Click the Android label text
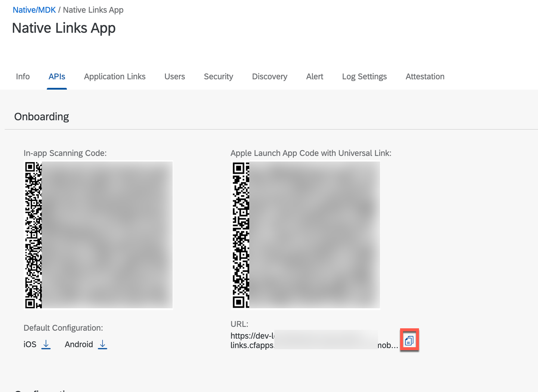The width and height of the screenshot is (538, 392). pos(79,344)
